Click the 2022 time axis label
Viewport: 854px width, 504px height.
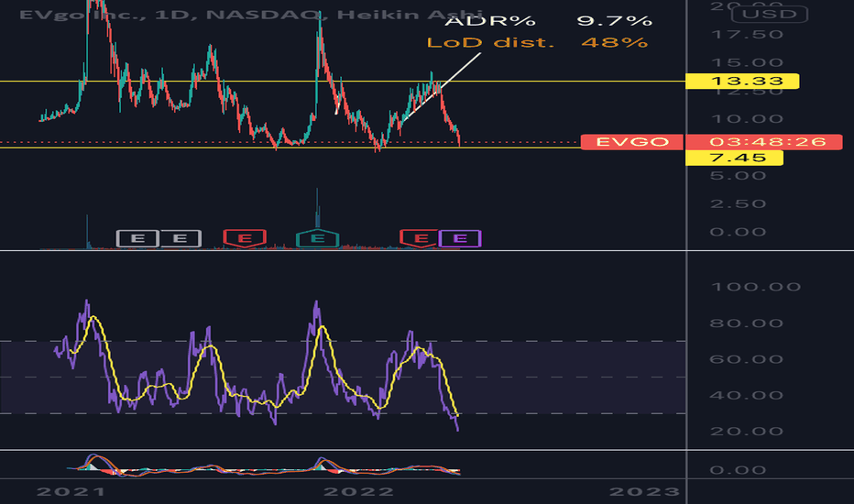point(358,492)
